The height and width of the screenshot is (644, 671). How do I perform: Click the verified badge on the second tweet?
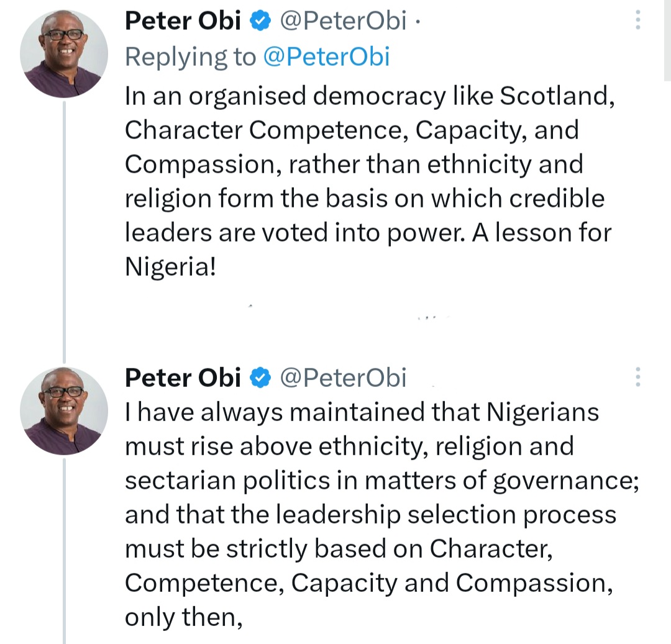tap(260, 378)
